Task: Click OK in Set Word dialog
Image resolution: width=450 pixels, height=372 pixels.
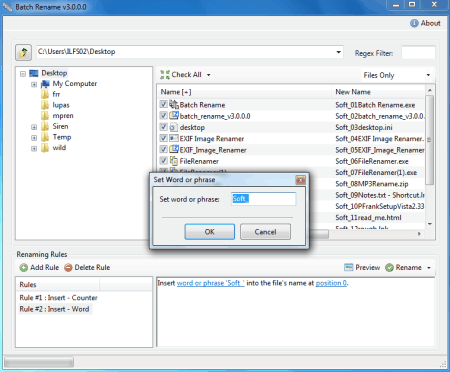Action: (x=210, y=232)
